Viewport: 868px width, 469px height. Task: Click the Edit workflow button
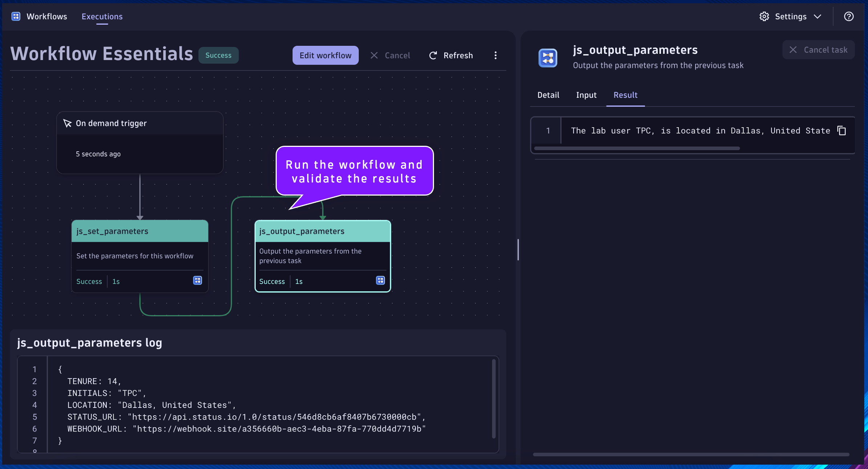[325, 55]
